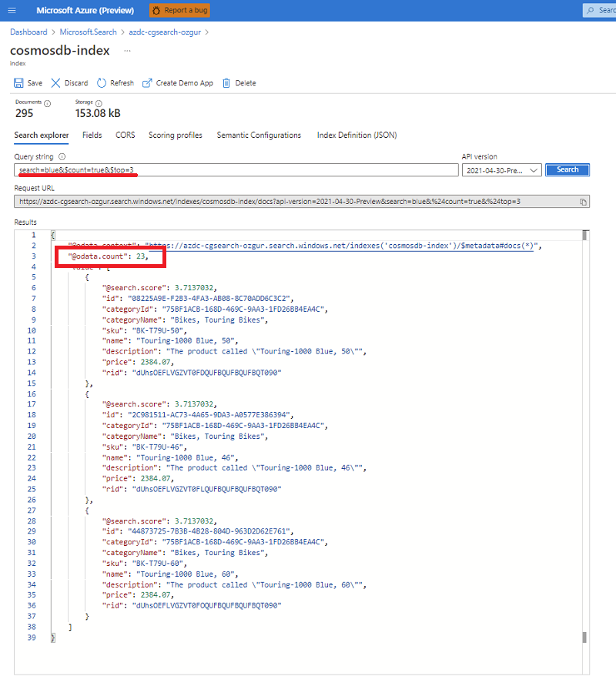Screen dimensions: 616x693
Task: Open the top-right Azure search box
Action: (x=601, y=10)
